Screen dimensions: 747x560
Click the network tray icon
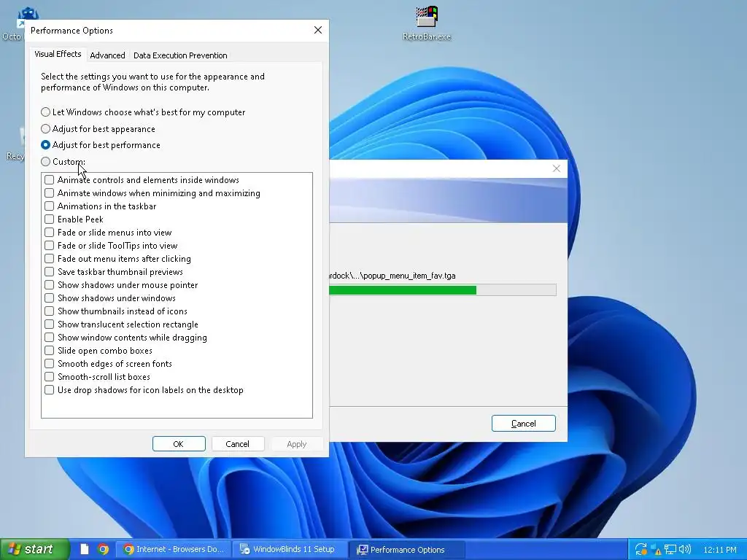pyautogui.click(x=670, y=550)
